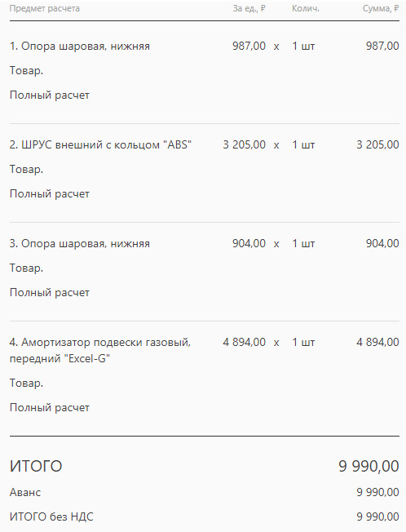Click 'Товар.' under the ШРУС item
406x532 pixels.
point(26,169)
